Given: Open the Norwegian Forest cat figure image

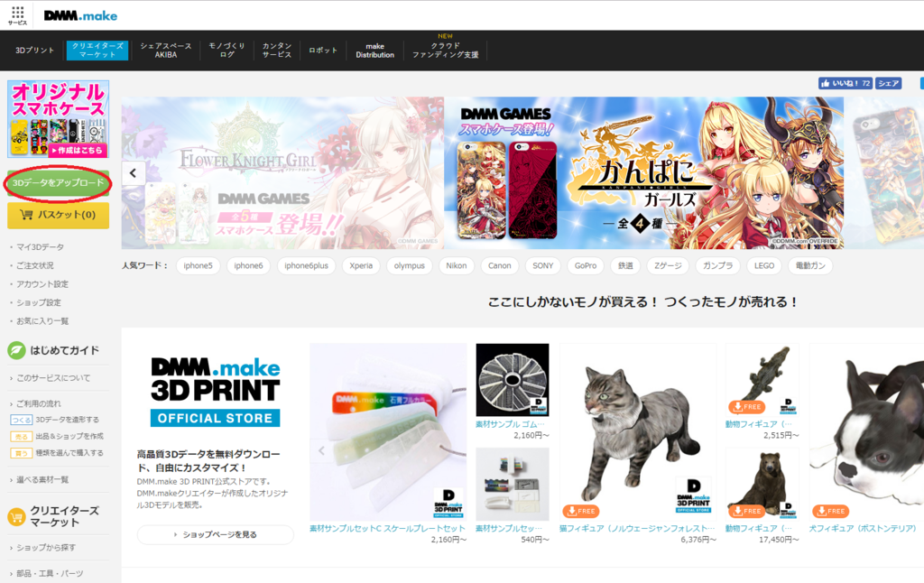Looking at the screenshot, I should [638, 432].
